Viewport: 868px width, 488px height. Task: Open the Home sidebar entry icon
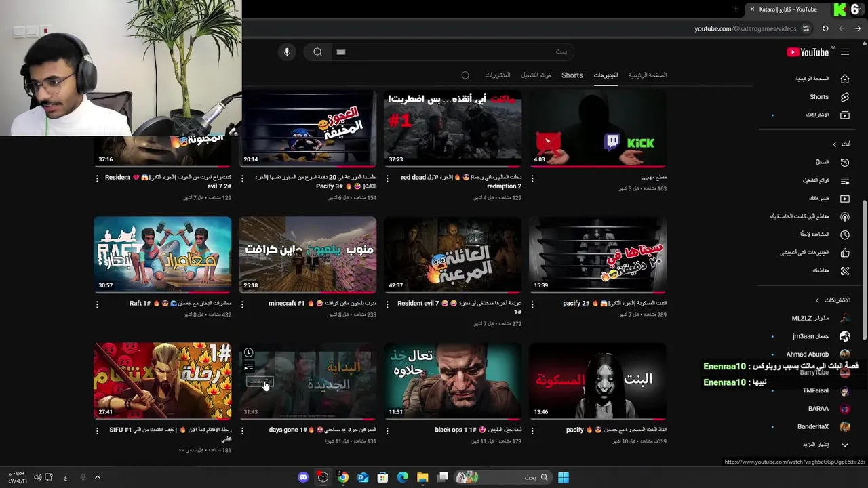(845, 79)
